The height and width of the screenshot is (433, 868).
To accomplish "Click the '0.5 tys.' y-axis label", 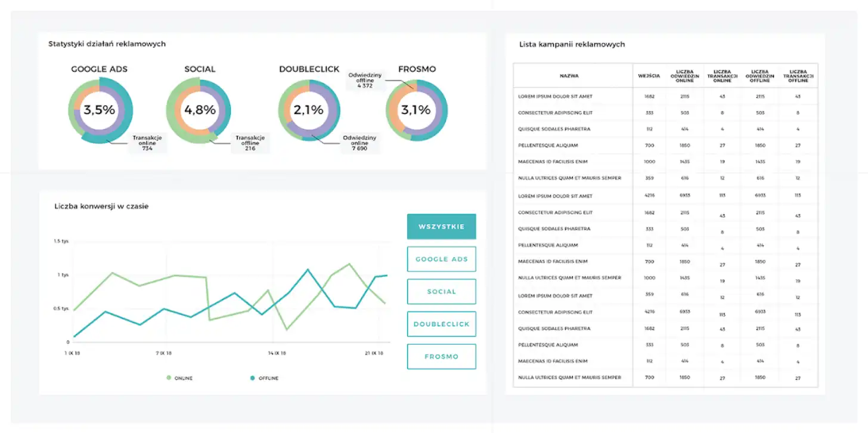I will (x=61, y=309).
